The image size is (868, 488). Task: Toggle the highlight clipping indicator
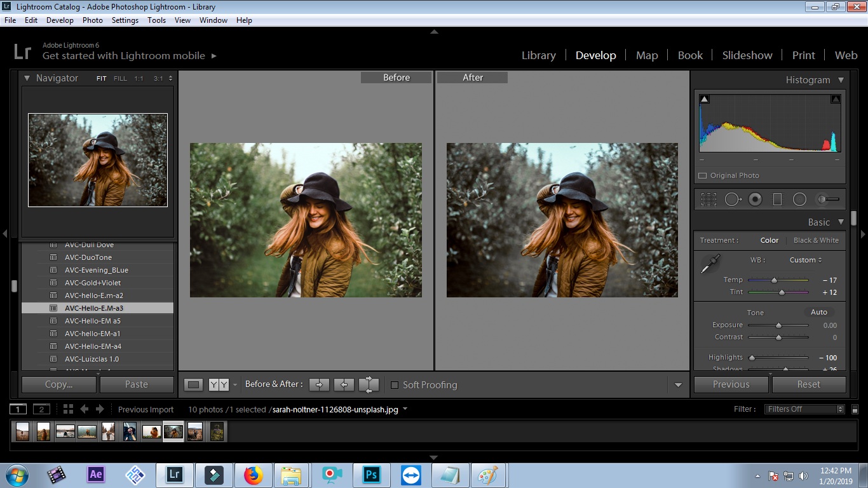pos(836,99)
